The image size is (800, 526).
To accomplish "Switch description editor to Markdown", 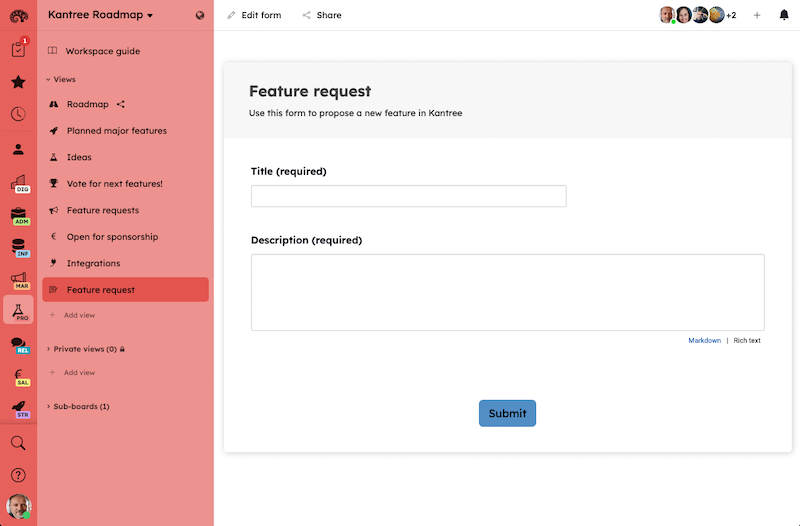I will click(704, 340).
